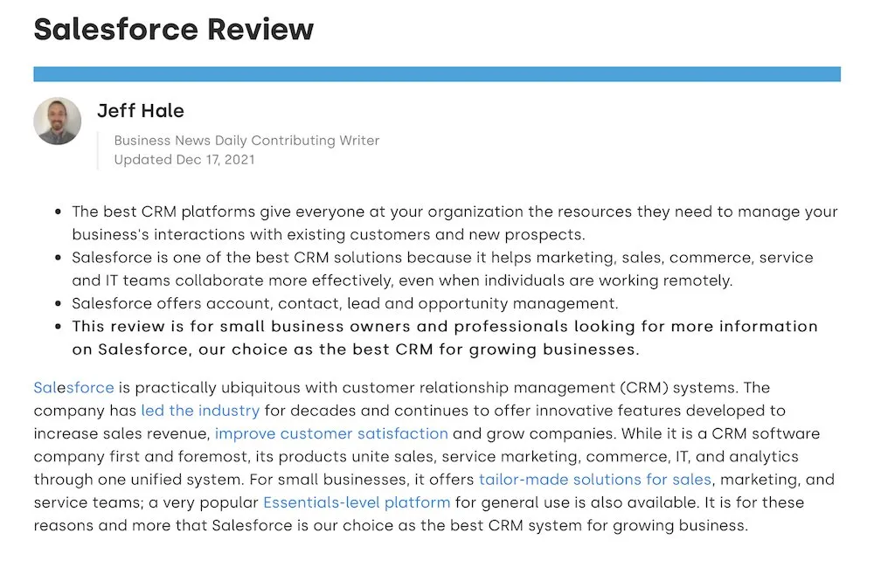874x588 pixels.
Task: Click the 'Salesforce Review' page heading
Action: tap(173, 29)
